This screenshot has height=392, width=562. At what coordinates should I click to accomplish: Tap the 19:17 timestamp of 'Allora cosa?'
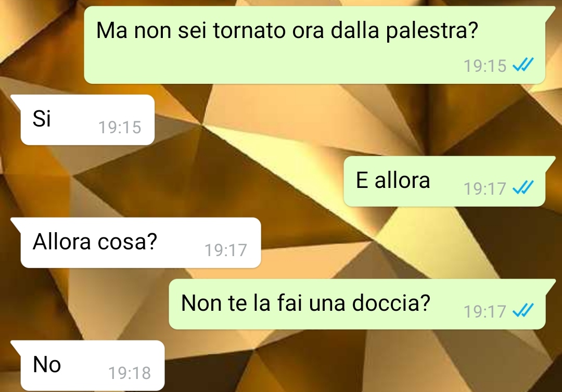click(226, 250)
